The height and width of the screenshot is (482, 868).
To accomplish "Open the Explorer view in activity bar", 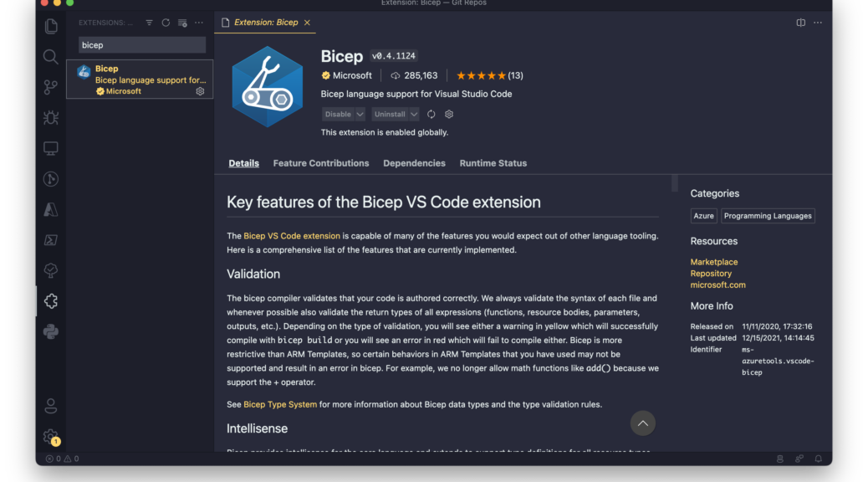I will click(51, 26).
